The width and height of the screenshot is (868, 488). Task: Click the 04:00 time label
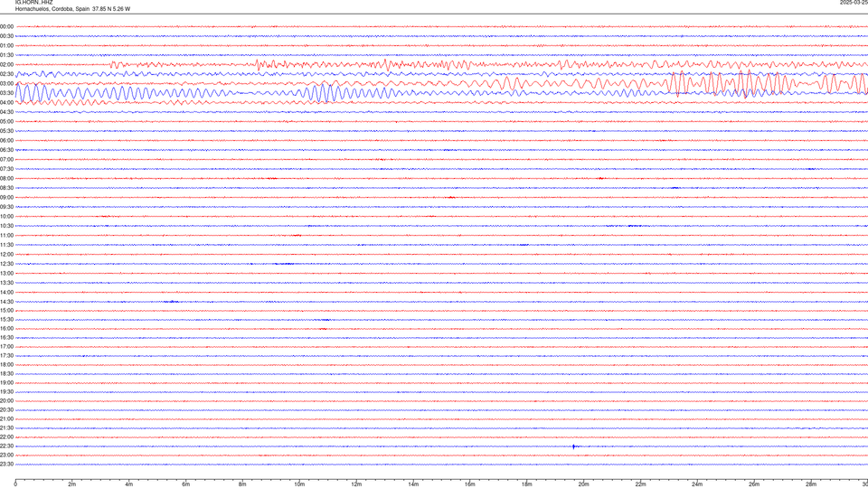point(6,102)
